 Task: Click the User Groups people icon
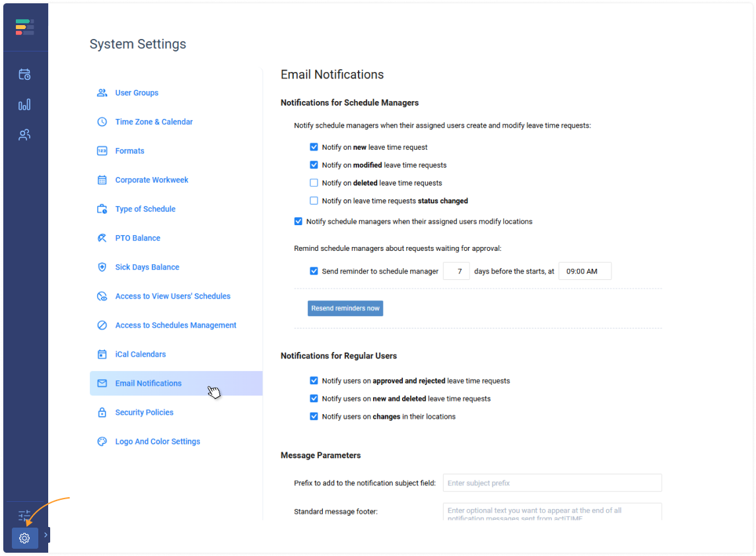pyautogui.click(x=102, y=93)
